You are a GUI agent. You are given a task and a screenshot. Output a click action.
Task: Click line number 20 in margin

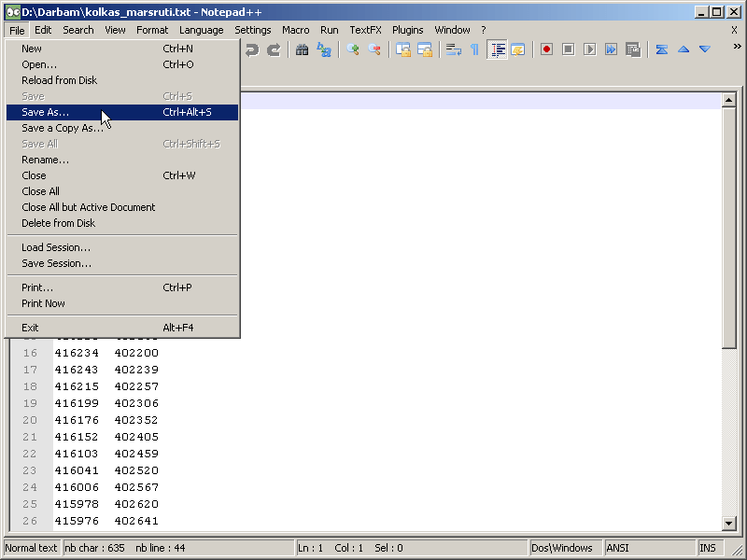(x=30, y=420)
